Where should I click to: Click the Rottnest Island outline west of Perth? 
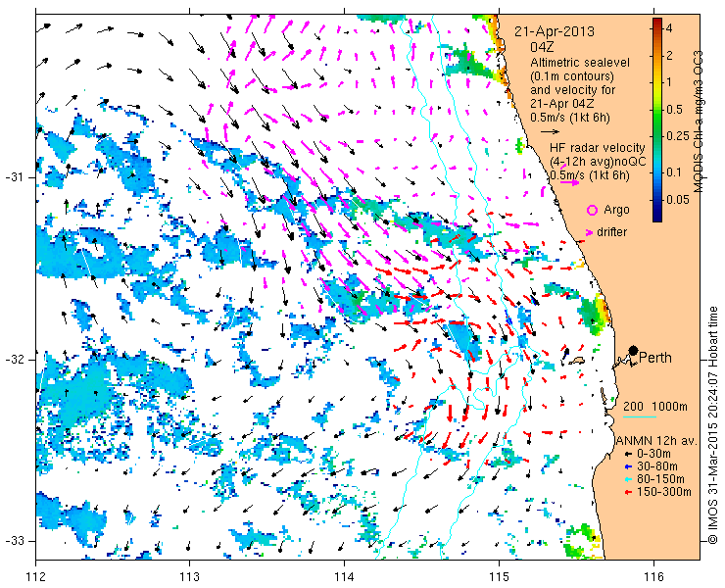coord(577,360)
